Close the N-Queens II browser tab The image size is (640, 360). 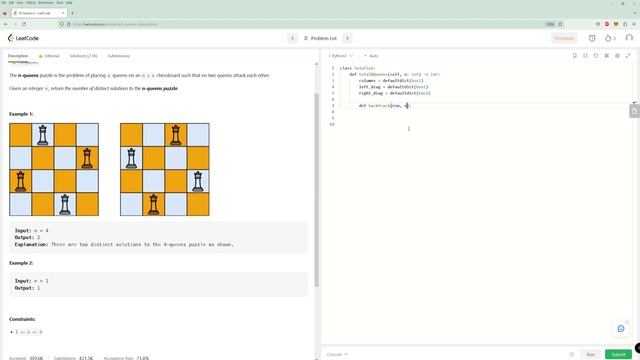click(x=63, y=13)
